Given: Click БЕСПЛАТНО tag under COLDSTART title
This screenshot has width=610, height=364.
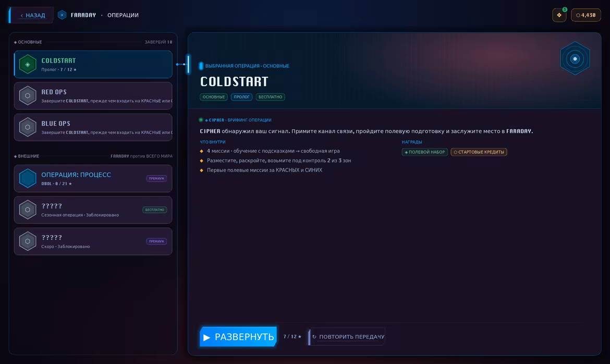Looking at the screenshot, I should (271, 97).
